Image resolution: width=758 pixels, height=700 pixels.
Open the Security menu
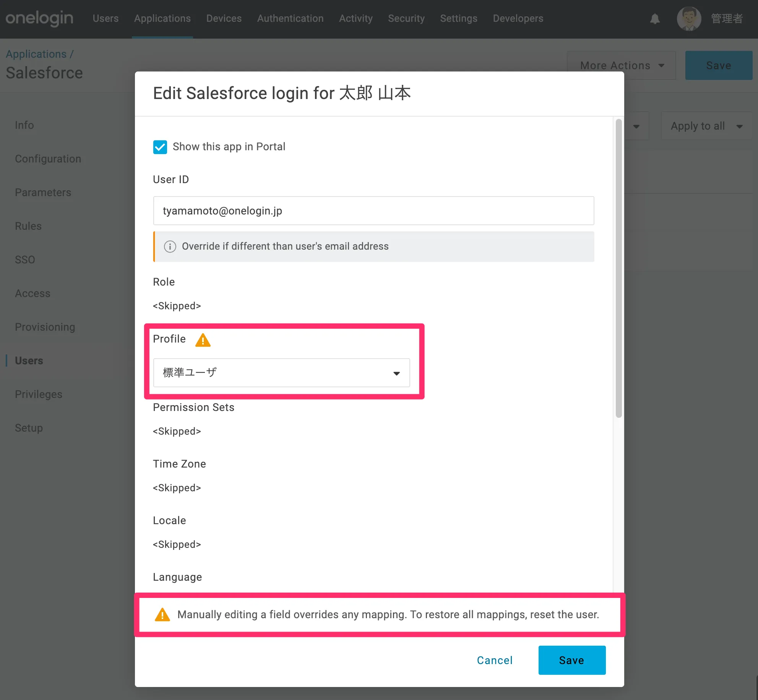pyautogui.click(x=406, y=18)
